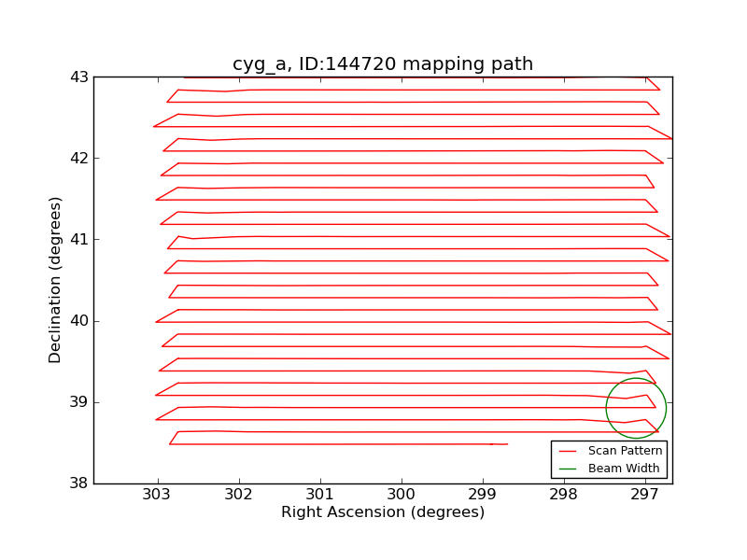Click the x-axis tick label 302

(239, 494)
